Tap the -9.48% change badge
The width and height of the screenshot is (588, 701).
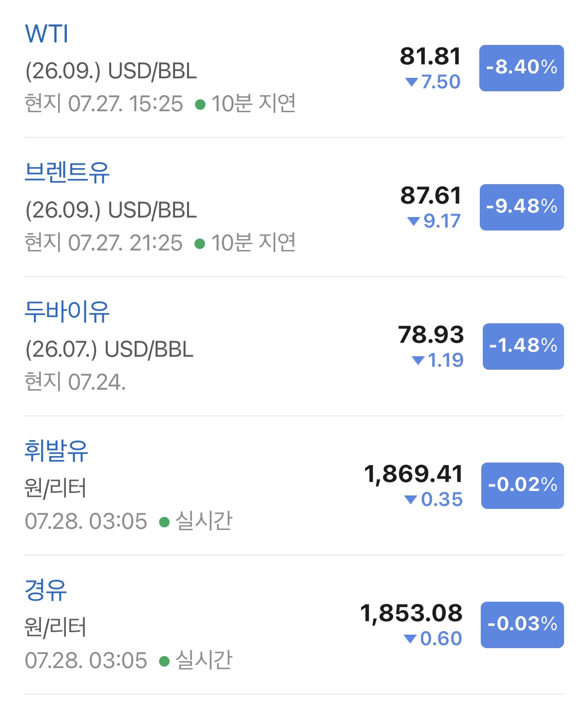coord(522,207)
